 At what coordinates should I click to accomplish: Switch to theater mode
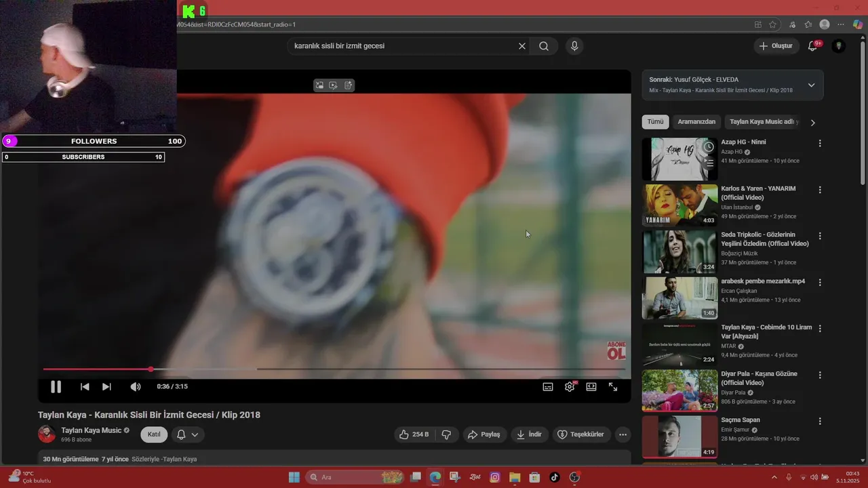591,386
